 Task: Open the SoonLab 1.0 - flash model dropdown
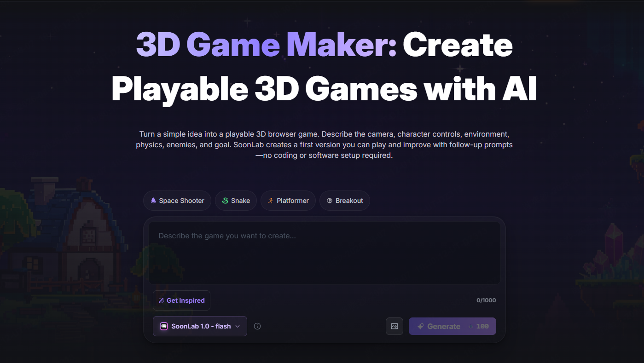click(200, 326)
